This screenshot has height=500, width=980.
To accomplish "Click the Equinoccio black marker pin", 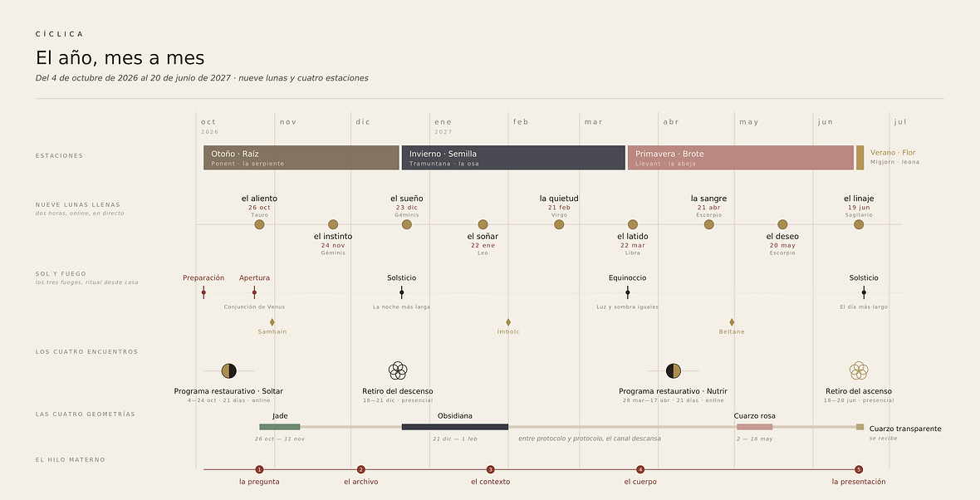I will [x=628, y=292].
